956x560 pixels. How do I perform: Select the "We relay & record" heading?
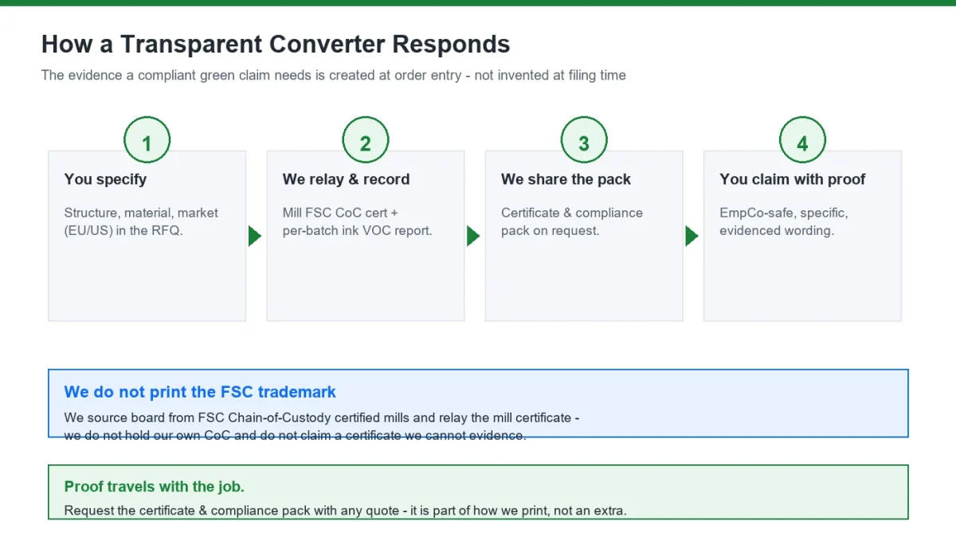(x=346, y=179)
